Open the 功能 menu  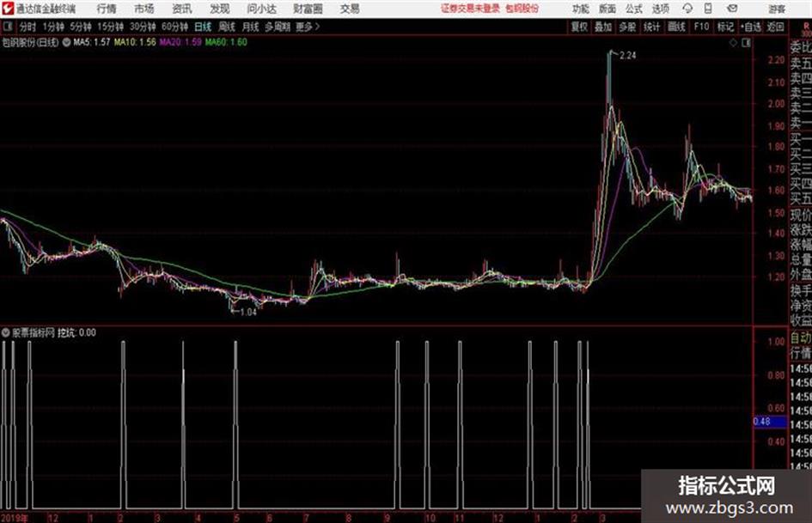pyautogui.click(x=581, y=9)
